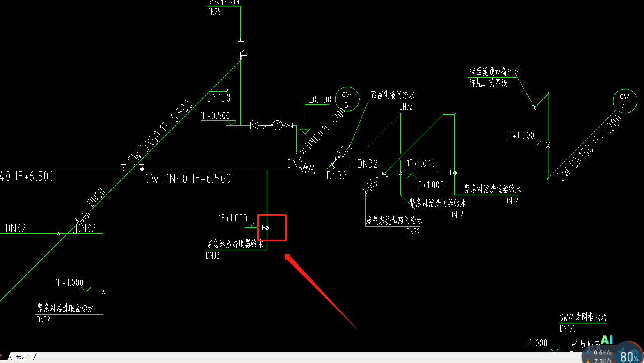The image size is (644, 363).
Task: Click the 紧急淋浴洗眼器给水 label at bottom left
Action: 66,308
